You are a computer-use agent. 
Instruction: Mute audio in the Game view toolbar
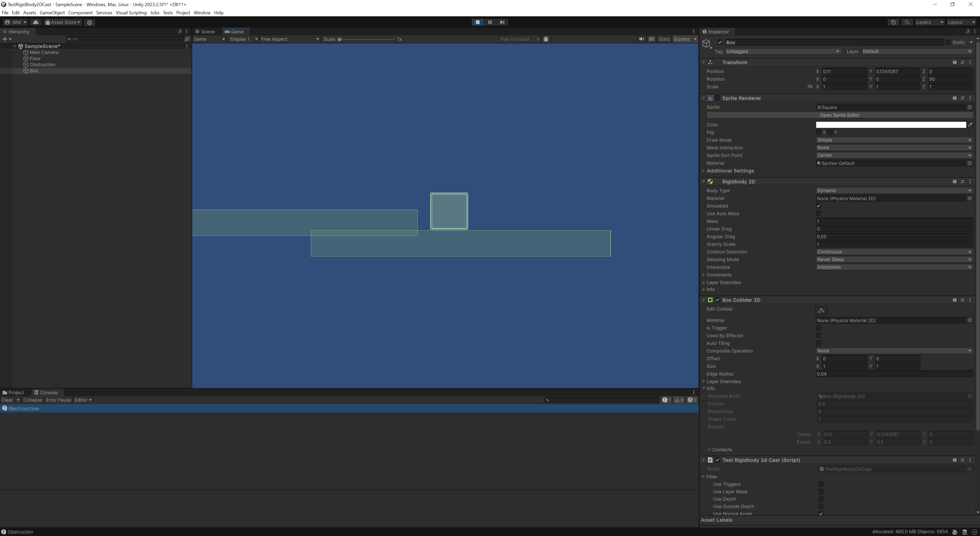[642, 39]
